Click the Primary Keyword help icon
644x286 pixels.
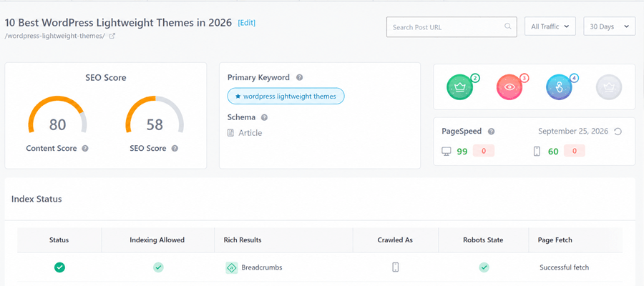[300, 77]
